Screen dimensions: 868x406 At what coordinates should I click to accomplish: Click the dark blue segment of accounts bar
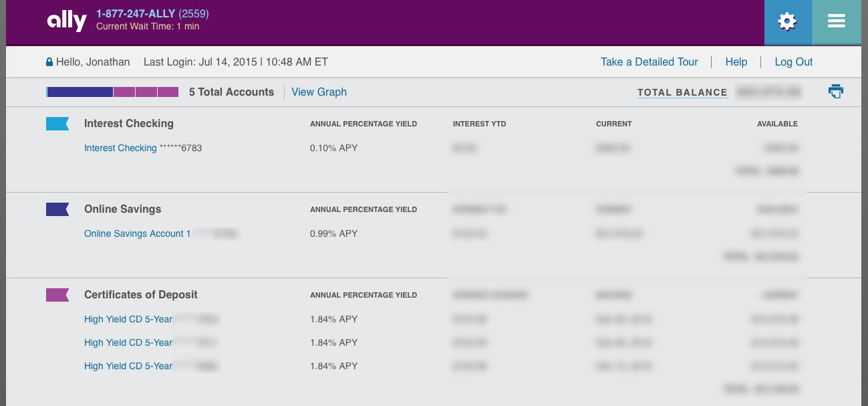(80, 92)
